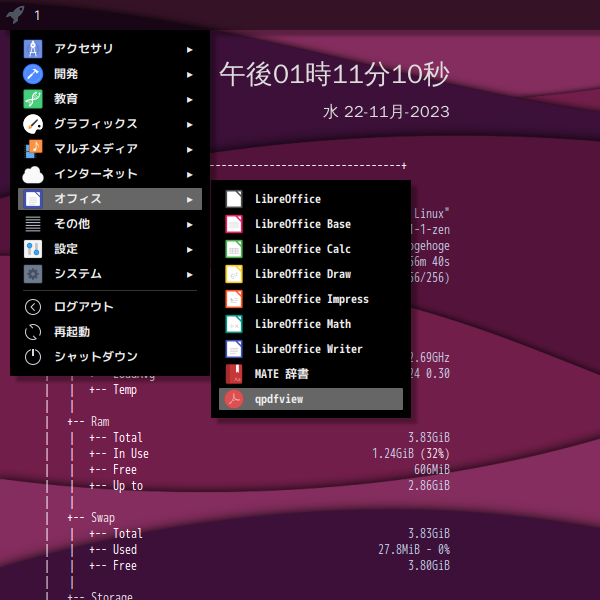Launch LibreOffice Impress entry
Screen dimensions: 600x600
coord(311,299)
